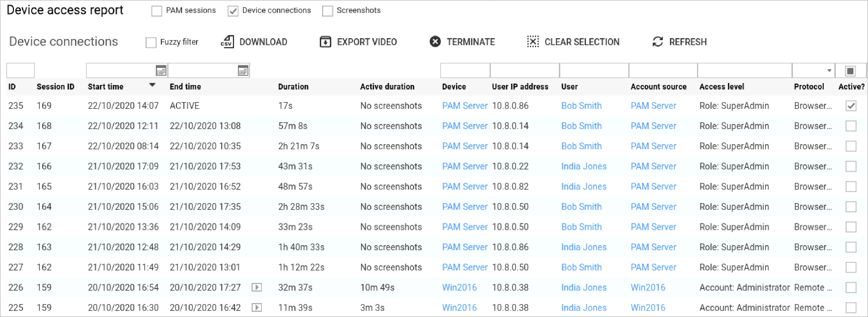This screenshot has height=317, width=868.
Task: Select start time '21/10/2020 11:49' cell
Action: (123, 267)
